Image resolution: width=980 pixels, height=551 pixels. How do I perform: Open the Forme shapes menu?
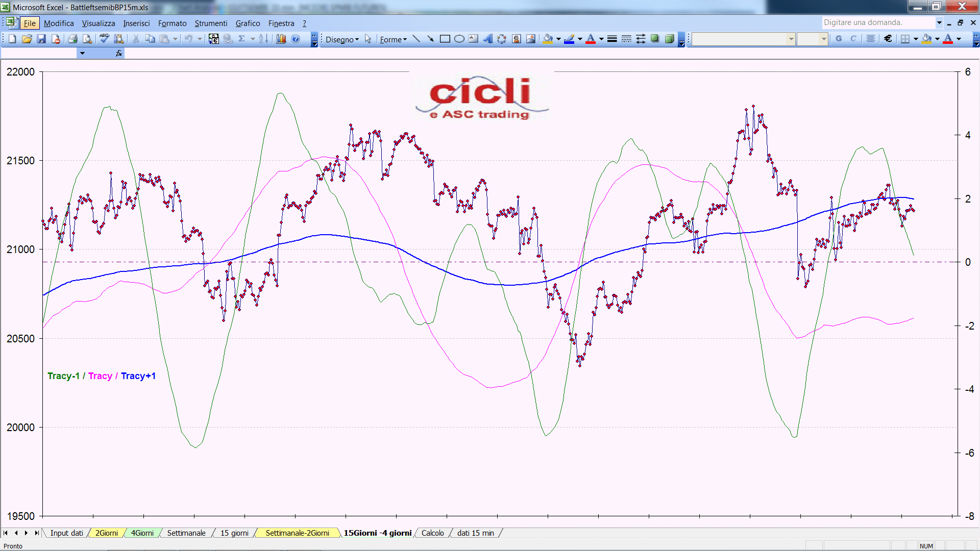pyautogui.click(x=393, y=39)
